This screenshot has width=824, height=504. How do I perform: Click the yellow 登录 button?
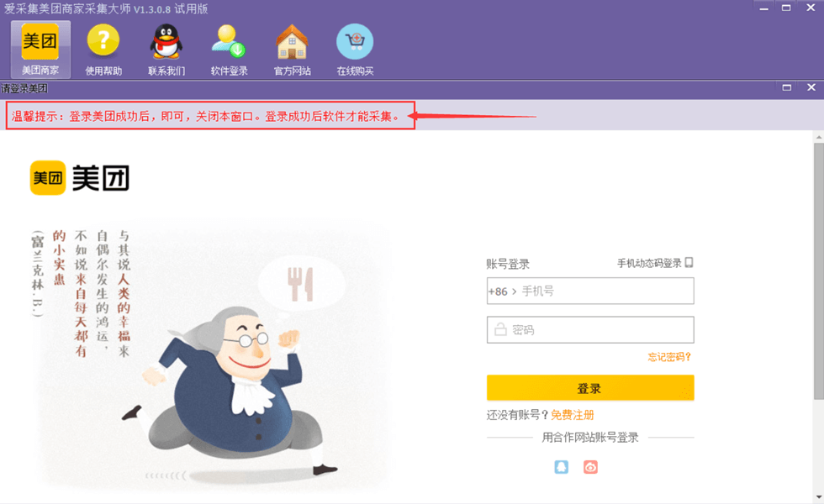click(x=590, y=388)
